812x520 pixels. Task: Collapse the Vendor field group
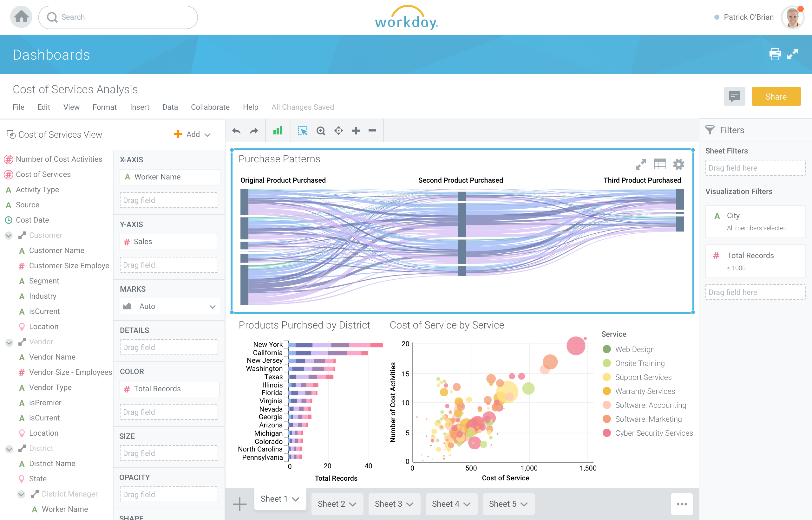[x=9, y=342]
